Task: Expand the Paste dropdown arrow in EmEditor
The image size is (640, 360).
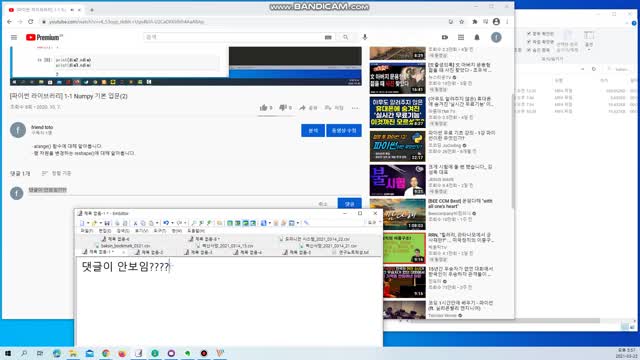Action: click(157, 223)
